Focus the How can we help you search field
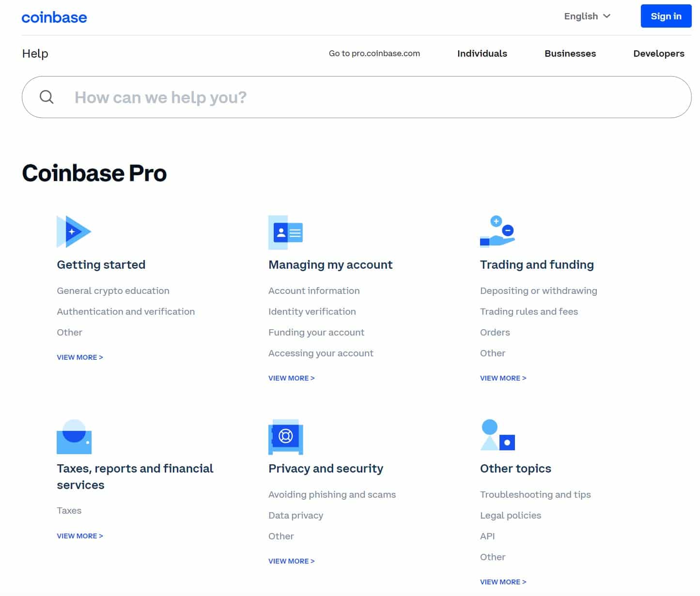Viewport: 700px width, 596px height. point(357,97)
